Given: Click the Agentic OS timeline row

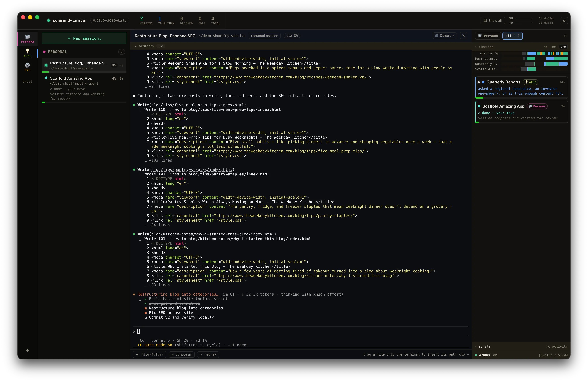Looking at the screenshot, I should (x=521, y=53).
